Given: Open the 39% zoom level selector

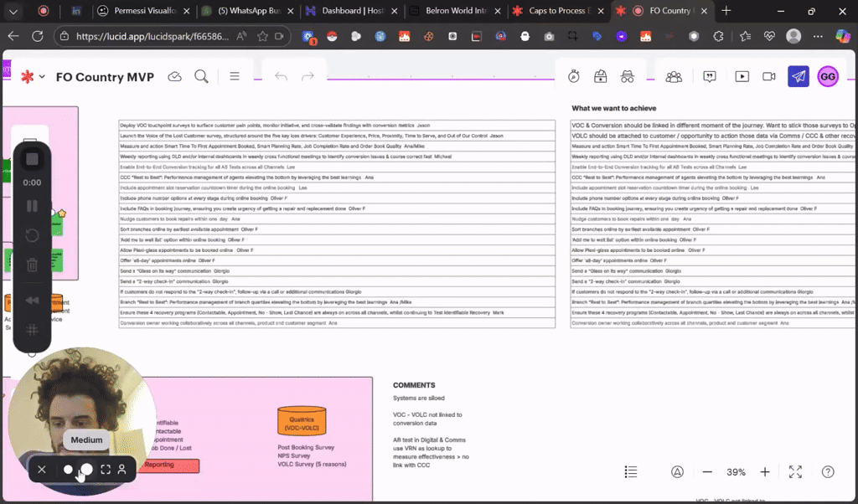Looking at the screenshot, I should pos(736,471).
